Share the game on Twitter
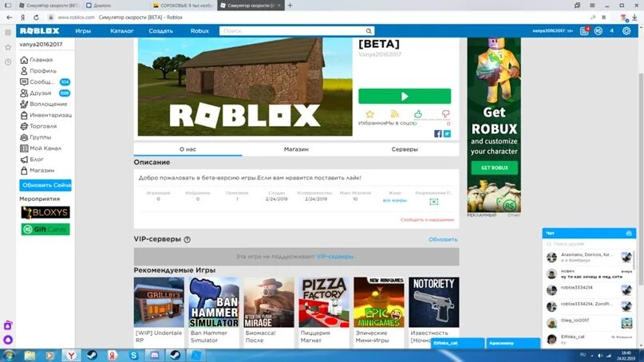The image size is (644, 362). tap(447, 134)
